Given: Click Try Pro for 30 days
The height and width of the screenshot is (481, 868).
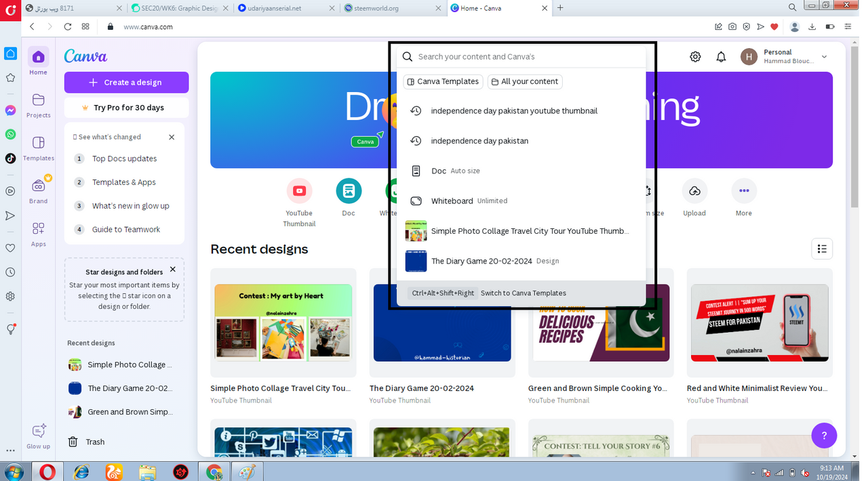Looking at the screenshot, I should (x=126, y=108).
